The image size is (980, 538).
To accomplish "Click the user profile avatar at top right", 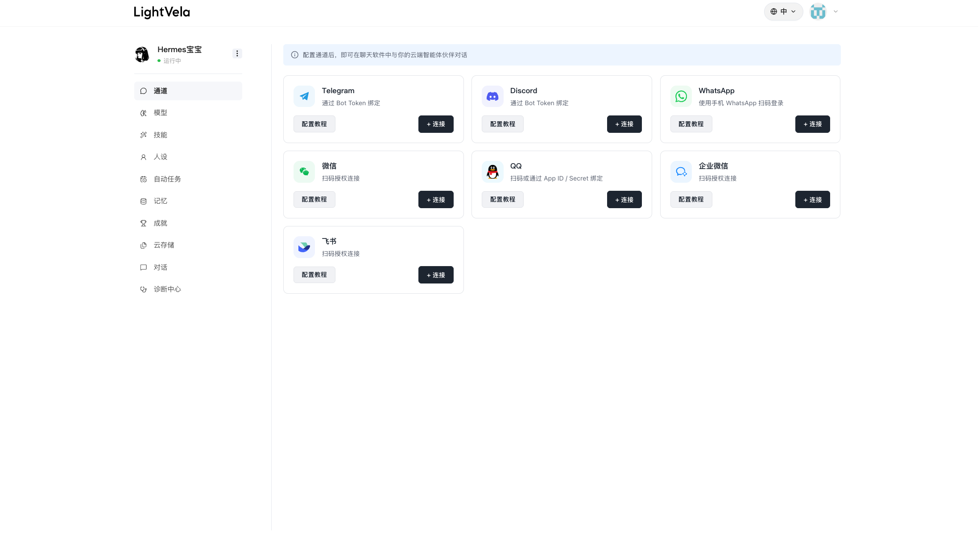I will (818, 12).
